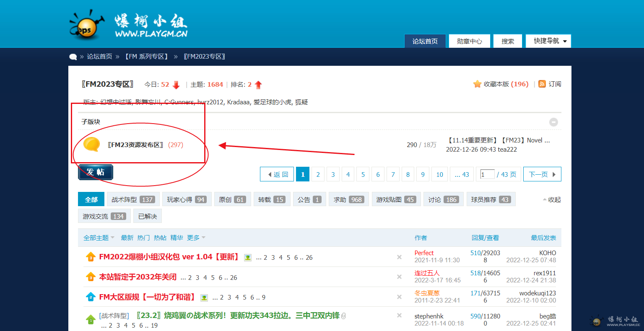Filter by 已解决 category
644x331 pixels.
148,216
